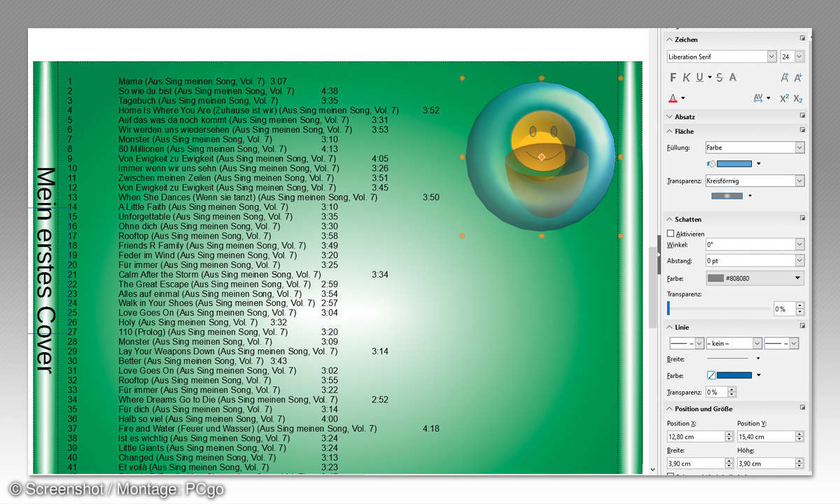This screenshot has height=504, width=840.
Task: Collapse the Schatten section
Action: click(669, 220)
